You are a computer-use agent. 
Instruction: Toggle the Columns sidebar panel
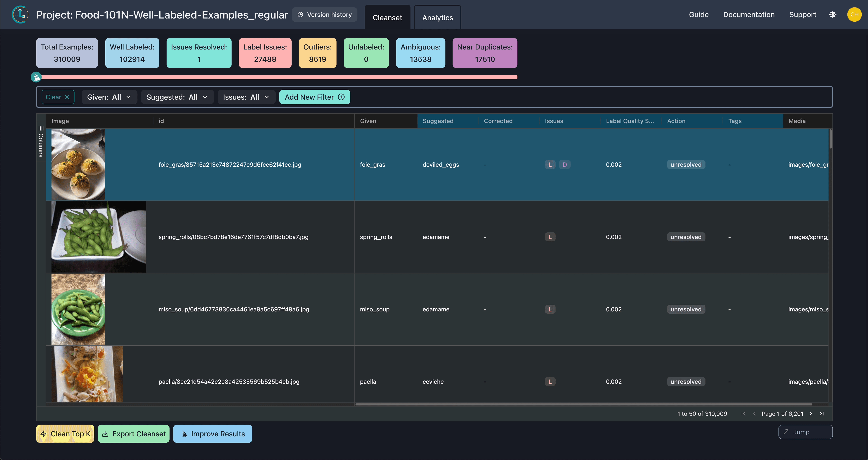click(x=41, y=141)
